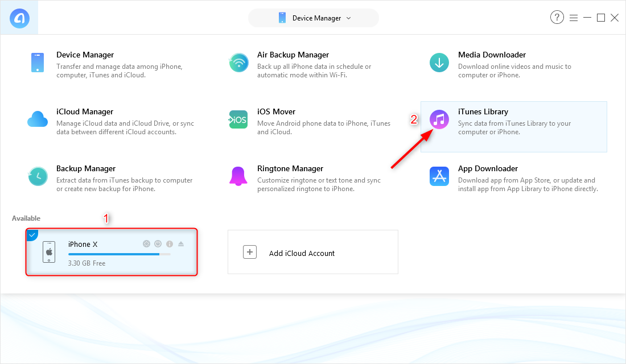The image size is (626, 364).
Task: Click the 'Customize ringtone' description
Action: pyautogui.click(x=319, y=184)
